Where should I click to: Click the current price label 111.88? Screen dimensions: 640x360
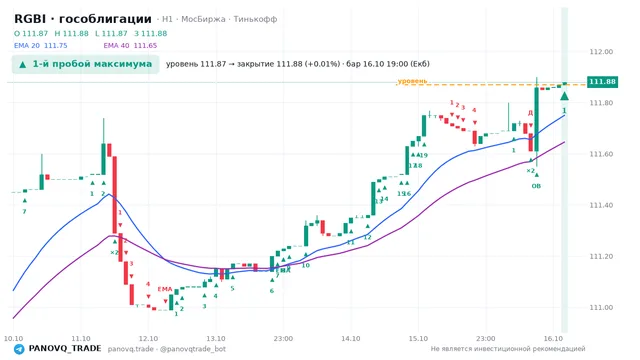pos(602,82)
